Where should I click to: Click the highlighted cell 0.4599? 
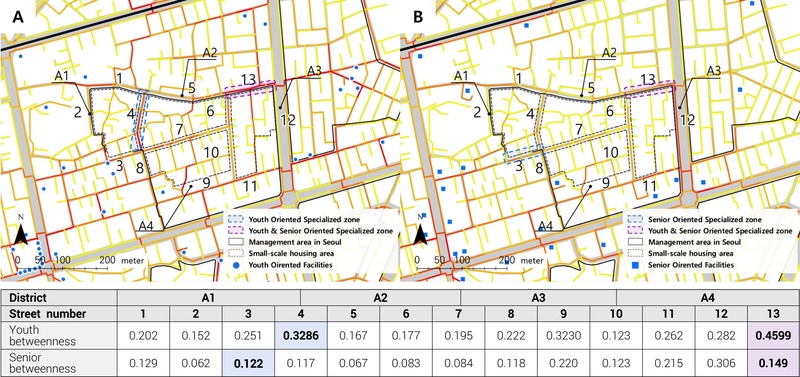pos(774,335)
